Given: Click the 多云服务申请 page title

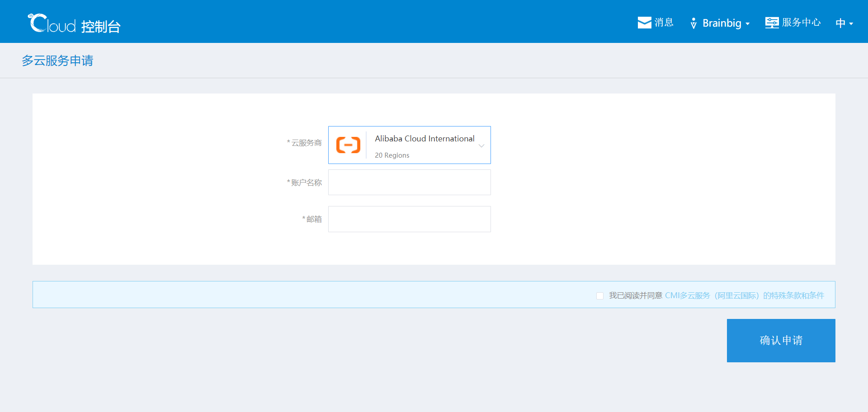Looking at the screenshot, I should [57, 61].
